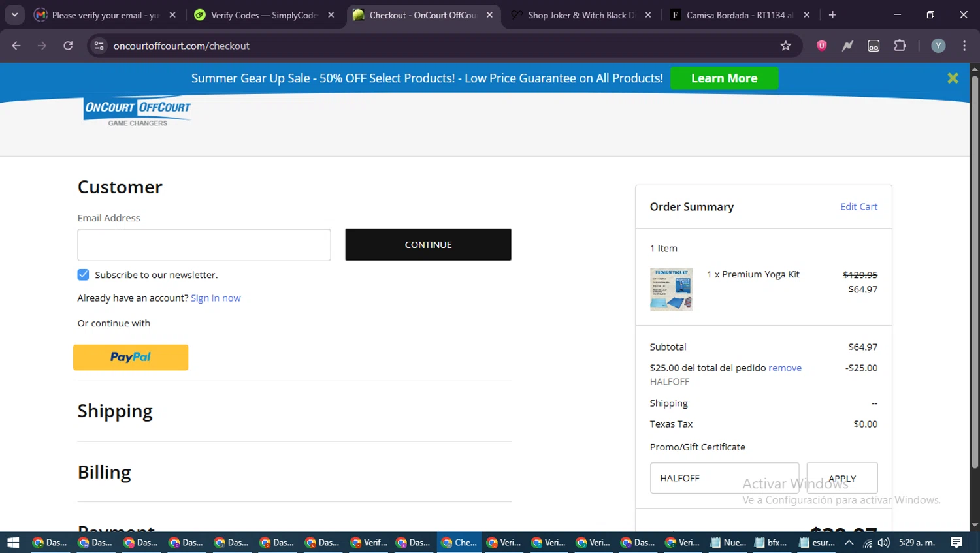
Task: Open a new browser tab
Action: (832, 14)
